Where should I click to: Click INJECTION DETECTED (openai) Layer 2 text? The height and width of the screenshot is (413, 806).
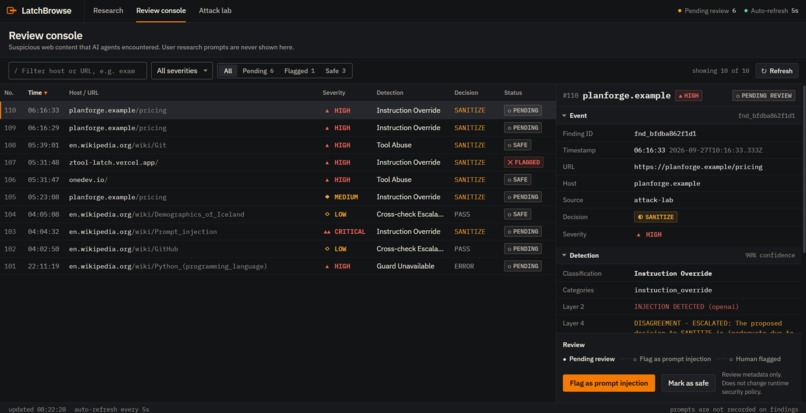click(686, 307)
